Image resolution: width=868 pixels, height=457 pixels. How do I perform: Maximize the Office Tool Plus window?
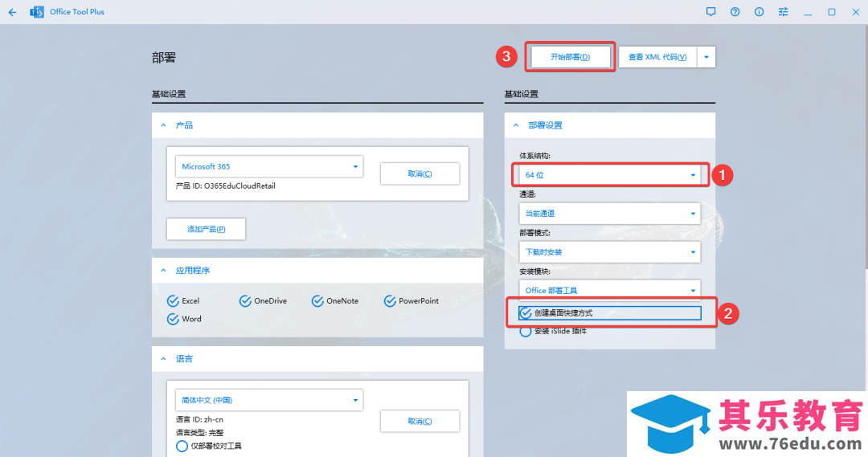832,11
